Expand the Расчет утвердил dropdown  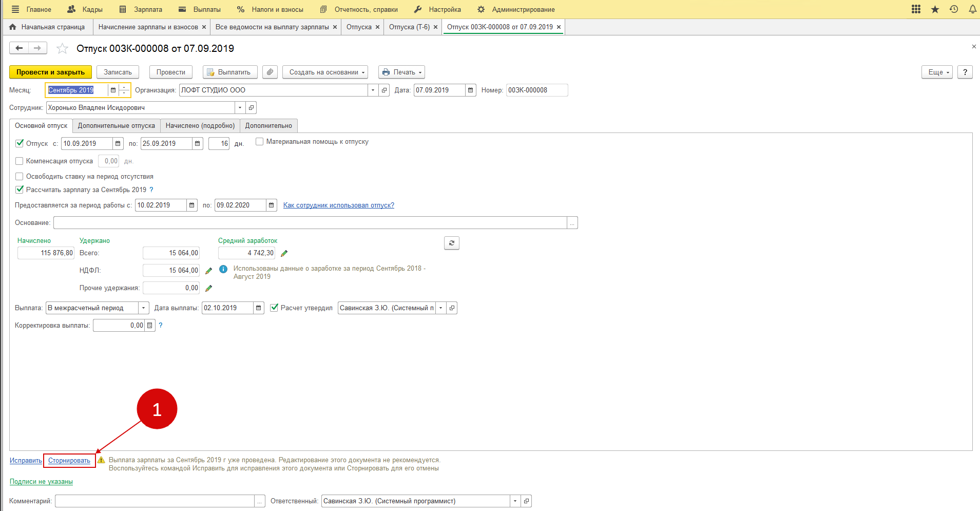tap(440, 308)
